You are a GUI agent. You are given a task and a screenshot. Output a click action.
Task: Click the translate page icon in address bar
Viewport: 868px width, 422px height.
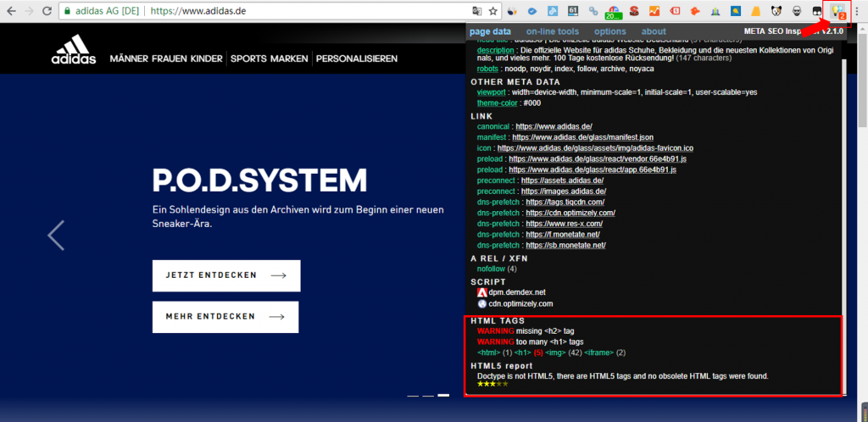coord(477,12)
